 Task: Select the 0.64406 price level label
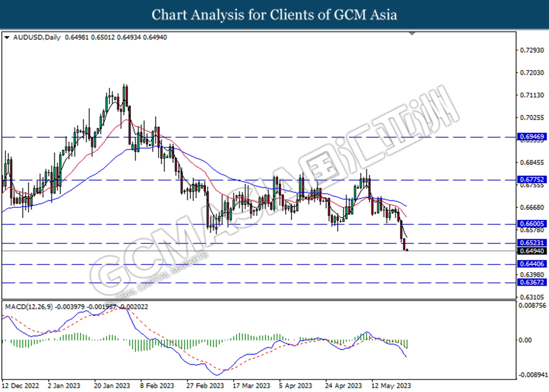[532, 264]
